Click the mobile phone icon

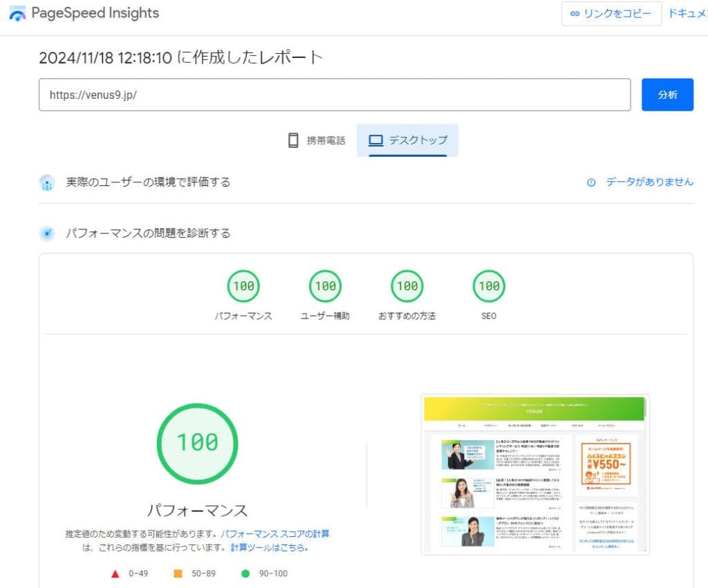pyautogui.click(x=293, y=140)
